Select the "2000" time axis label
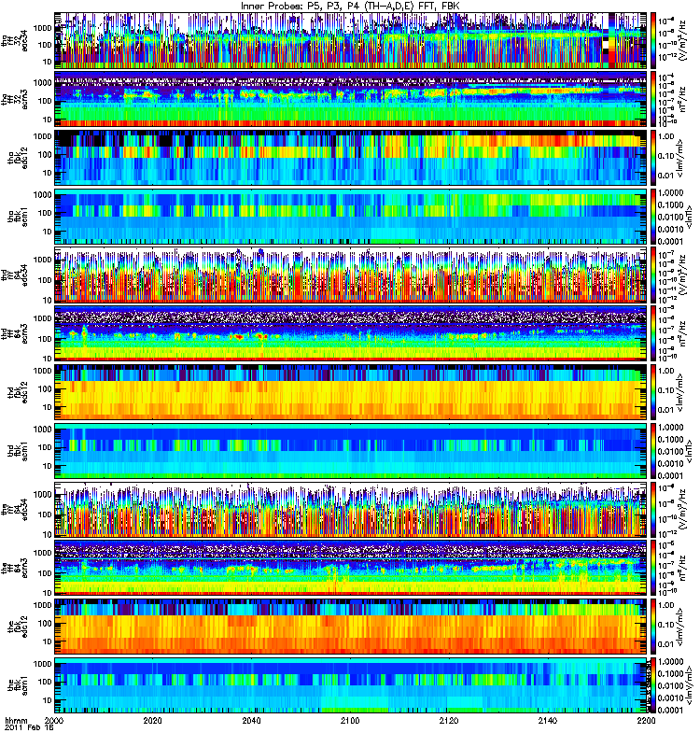Viewport: 700px width, 747px height. pyautogui.click(x=54, y=721)
